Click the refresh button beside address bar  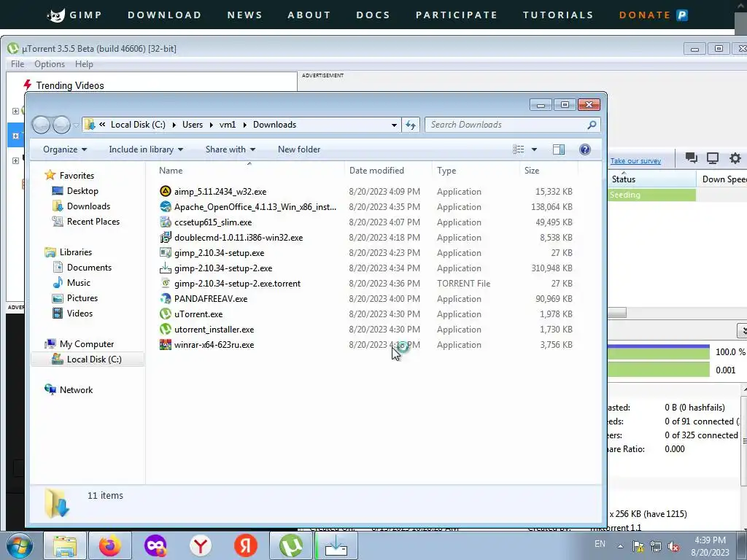[411, 125]
